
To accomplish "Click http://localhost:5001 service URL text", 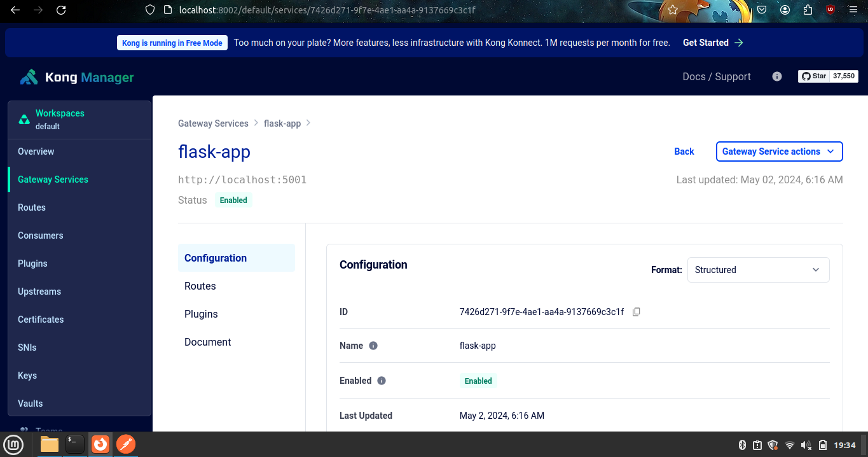I will click(x=242, y=180).
